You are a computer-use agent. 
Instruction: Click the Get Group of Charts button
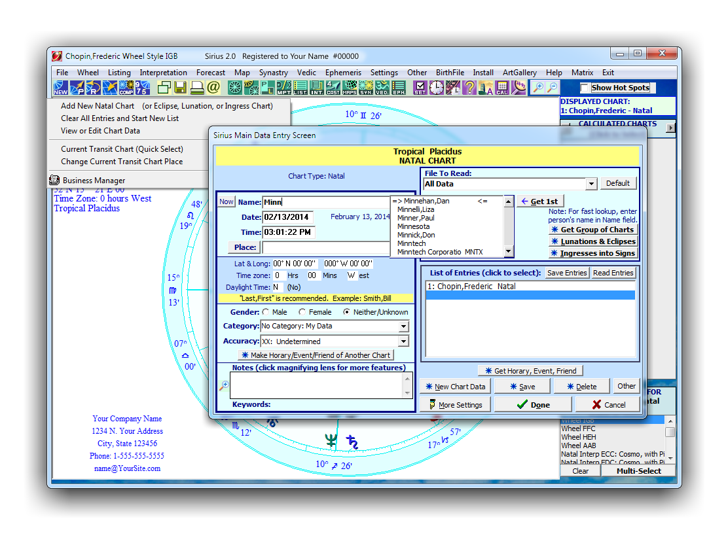point(593,230)
